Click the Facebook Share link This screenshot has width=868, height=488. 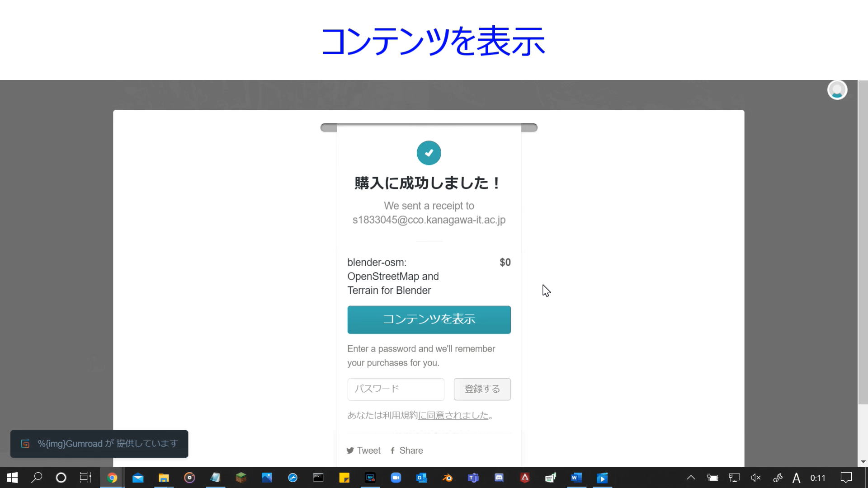click(x=406, y=450)
